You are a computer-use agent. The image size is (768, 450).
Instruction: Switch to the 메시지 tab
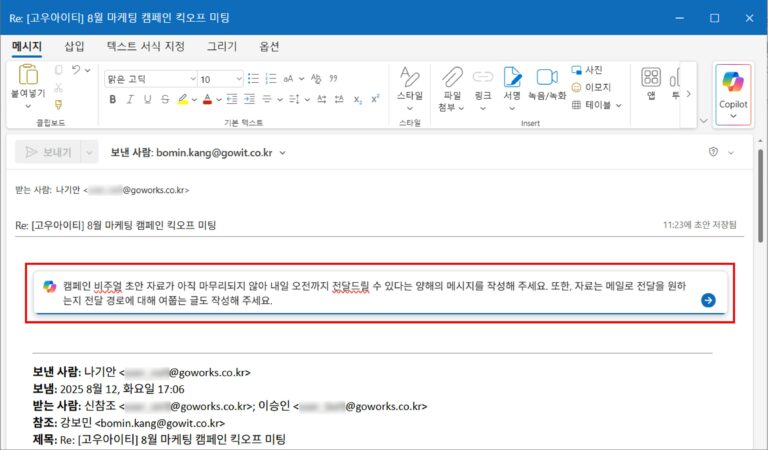pyautogui.click(x=27, y=47)
